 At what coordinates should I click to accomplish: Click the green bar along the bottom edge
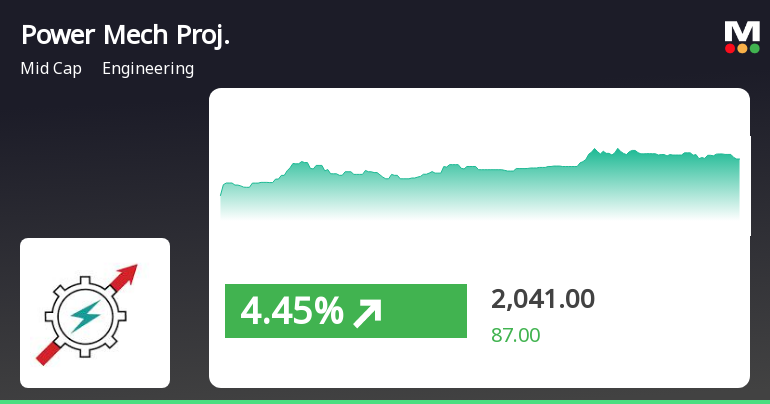pos(385,401)
